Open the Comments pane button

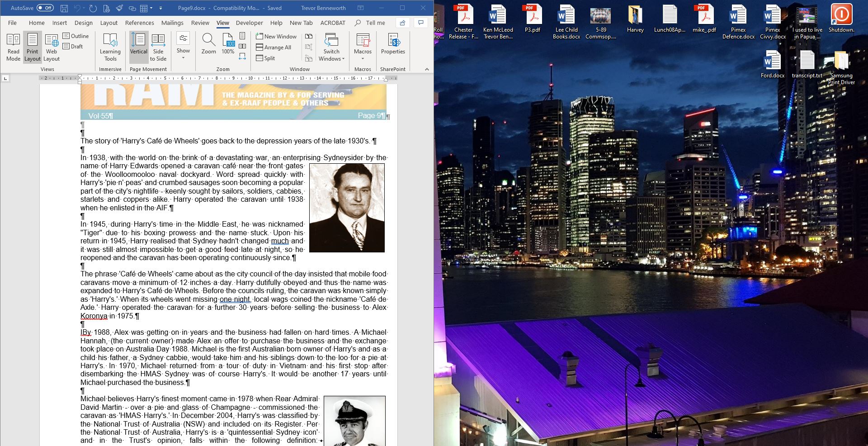[421, 23]
